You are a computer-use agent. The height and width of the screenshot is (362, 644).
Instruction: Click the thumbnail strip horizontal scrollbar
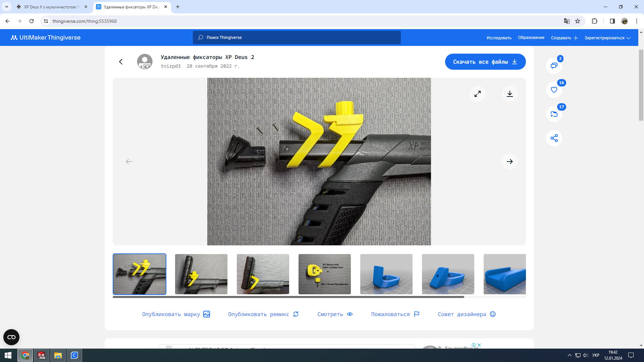[x=288, y=297]
